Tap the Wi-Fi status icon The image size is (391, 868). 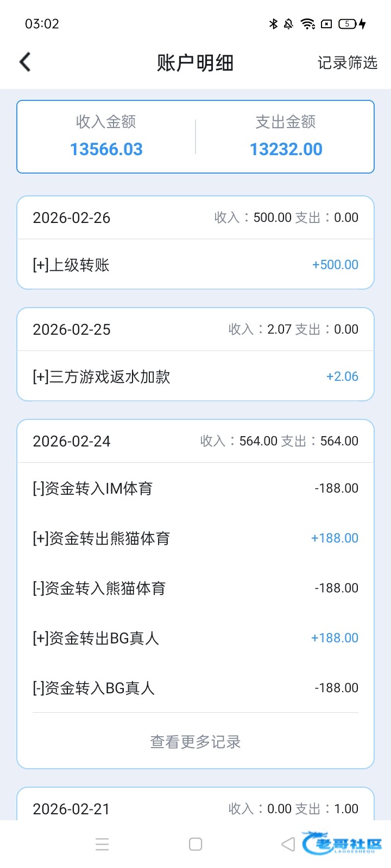click(x=308, y=24)
